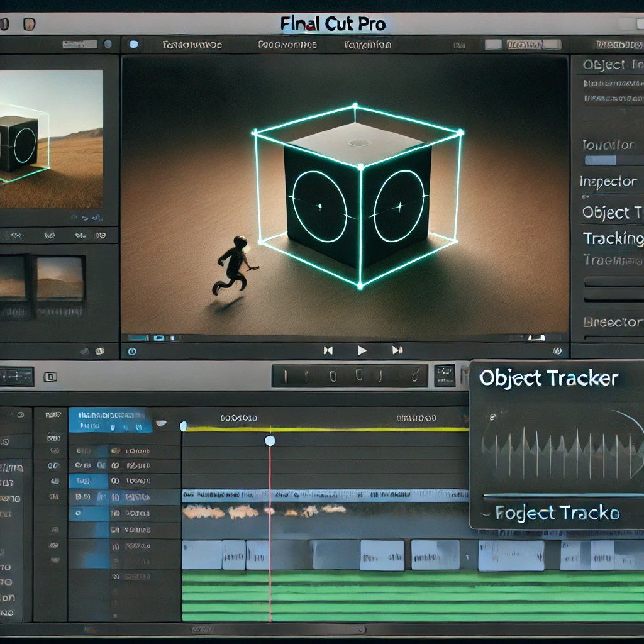Jump to previous edit left of Play
Image resolution: width=644 pixels, height=644 pixels.
(x=328, y=350)
